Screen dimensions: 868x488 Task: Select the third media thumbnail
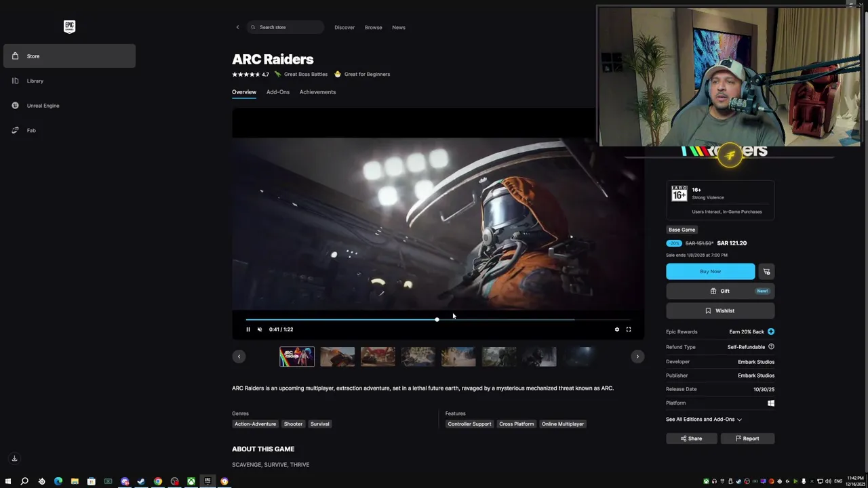click(x=378, y=357)
